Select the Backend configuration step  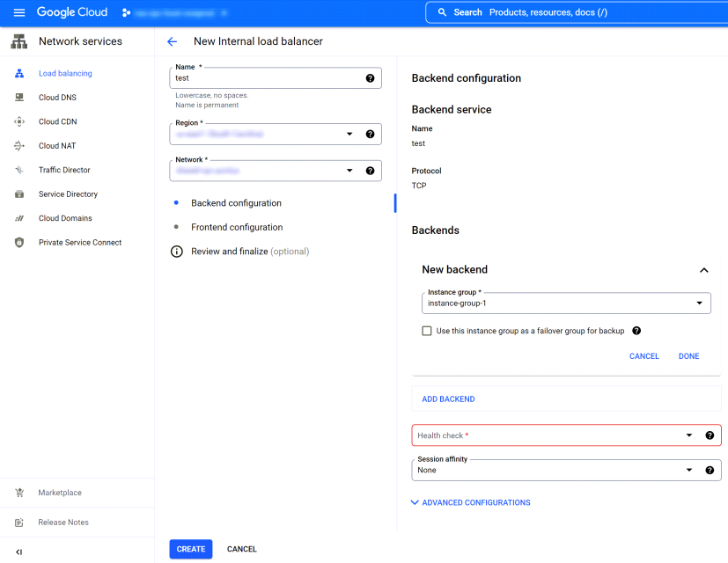[237, 203]
